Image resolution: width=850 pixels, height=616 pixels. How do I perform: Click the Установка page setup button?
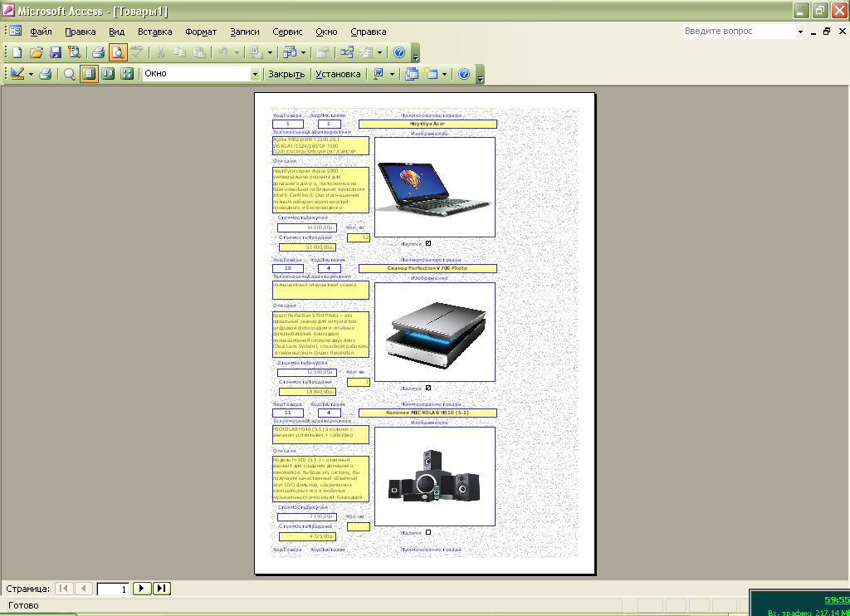339,74
